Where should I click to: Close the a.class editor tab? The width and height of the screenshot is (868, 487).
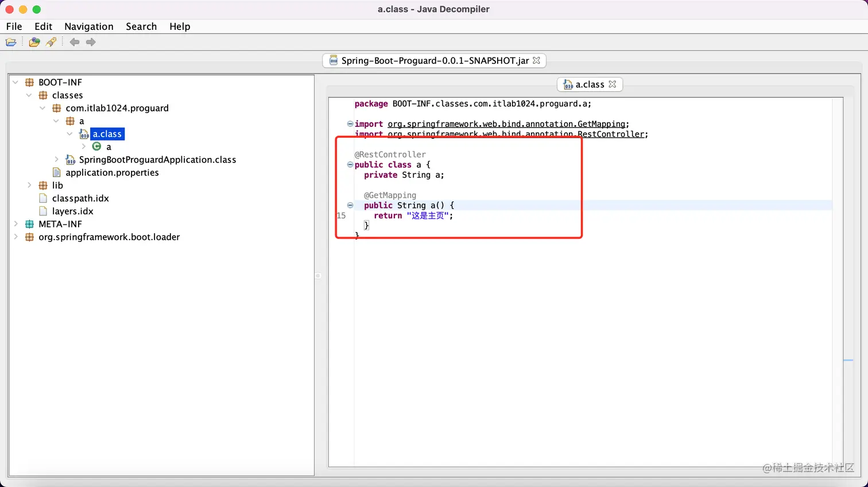click(613, 84)
